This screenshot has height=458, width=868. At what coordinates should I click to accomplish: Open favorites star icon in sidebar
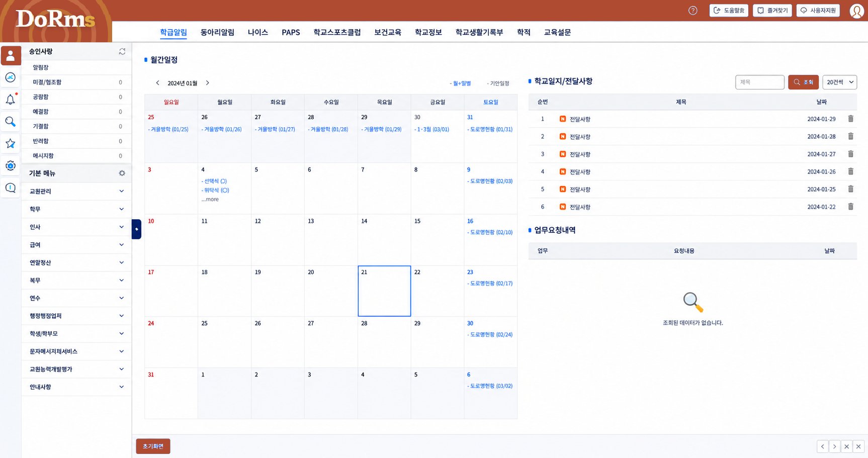[x=11, y=143]
